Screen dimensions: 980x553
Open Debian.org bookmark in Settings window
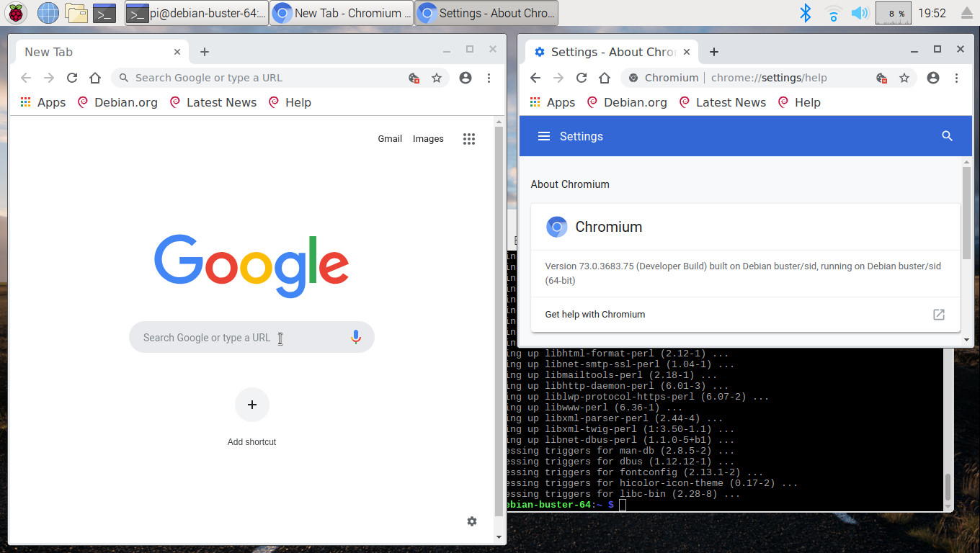(x=627, y=102)
